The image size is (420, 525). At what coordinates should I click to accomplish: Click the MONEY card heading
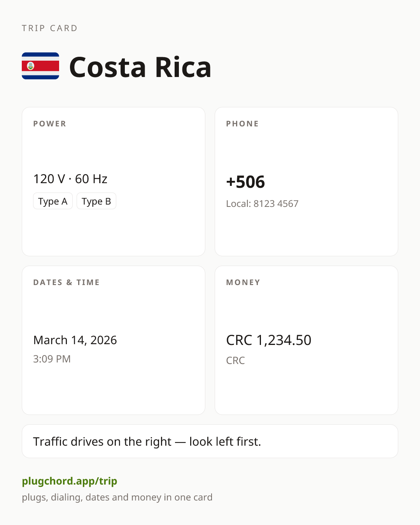pos(243,282)
